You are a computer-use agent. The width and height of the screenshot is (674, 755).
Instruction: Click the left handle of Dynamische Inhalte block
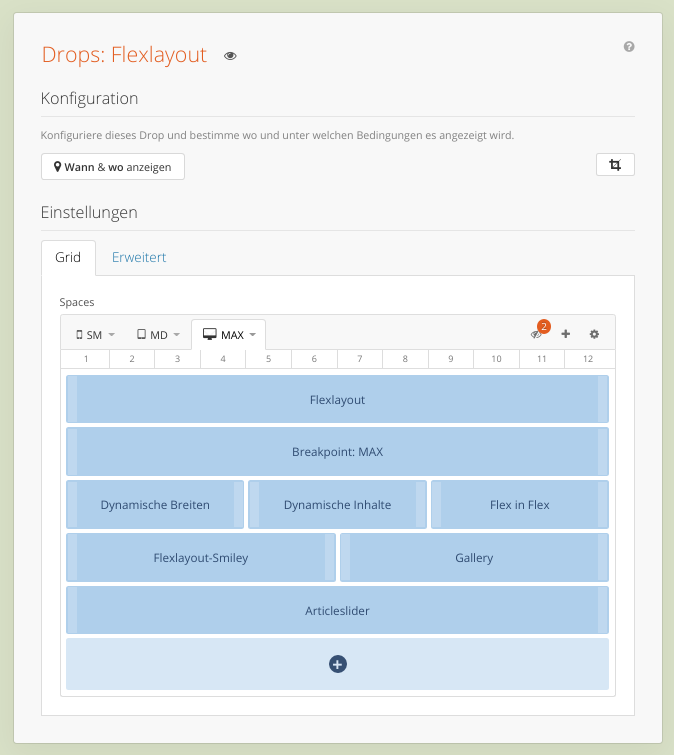[x=254, y=505]
